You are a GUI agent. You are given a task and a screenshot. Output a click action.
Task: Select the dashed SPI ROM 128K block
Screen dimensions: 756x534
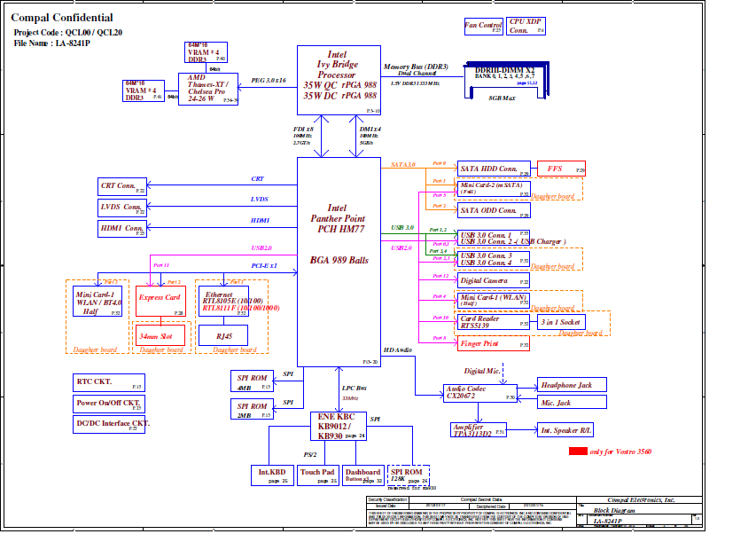[409, 475]
